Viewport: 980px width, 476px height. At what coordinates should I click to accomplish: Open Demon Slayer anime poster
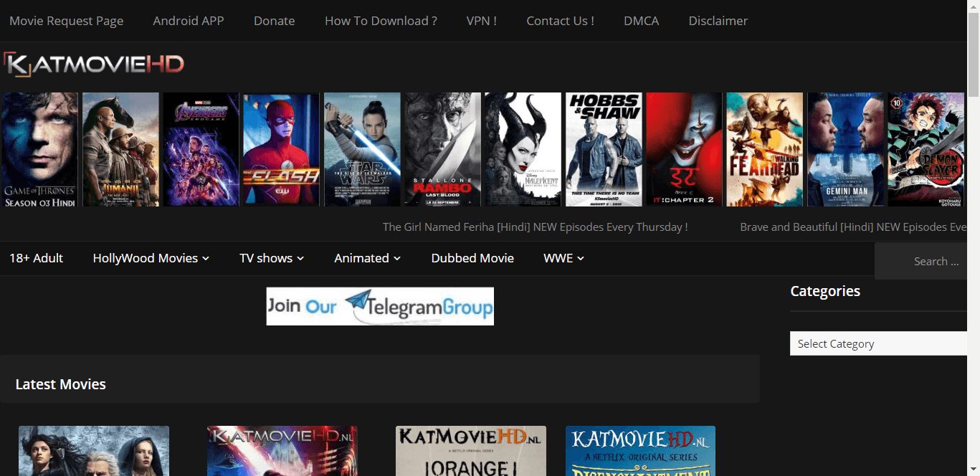tap(926, 150)
